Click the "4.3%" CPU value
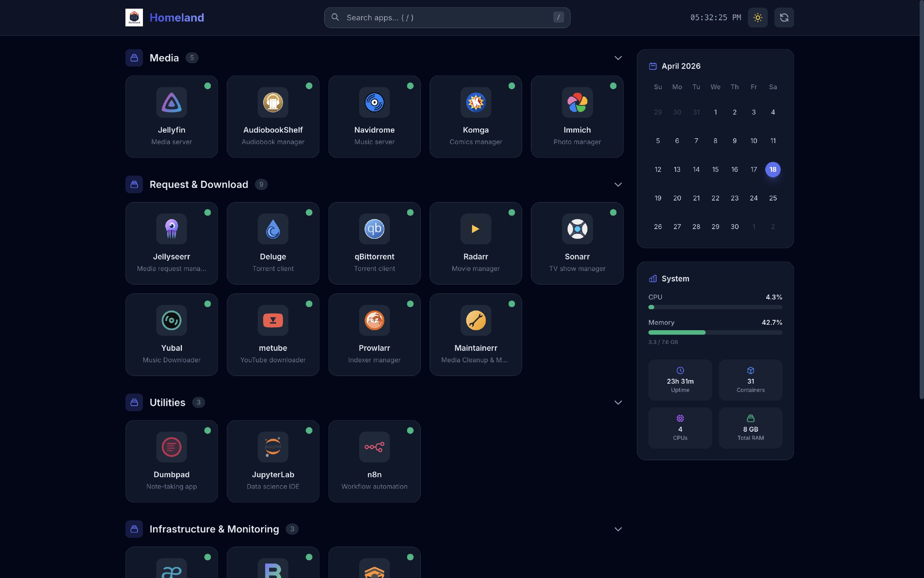Screen dimensions: 924x578 point(773,297)
